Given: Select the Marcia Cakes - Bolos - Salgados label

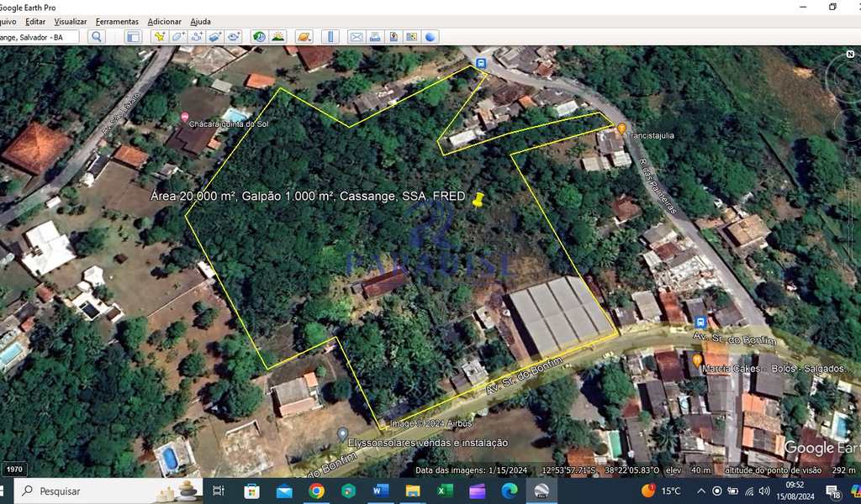Looking at the screenshot, I should click(776, 369).
